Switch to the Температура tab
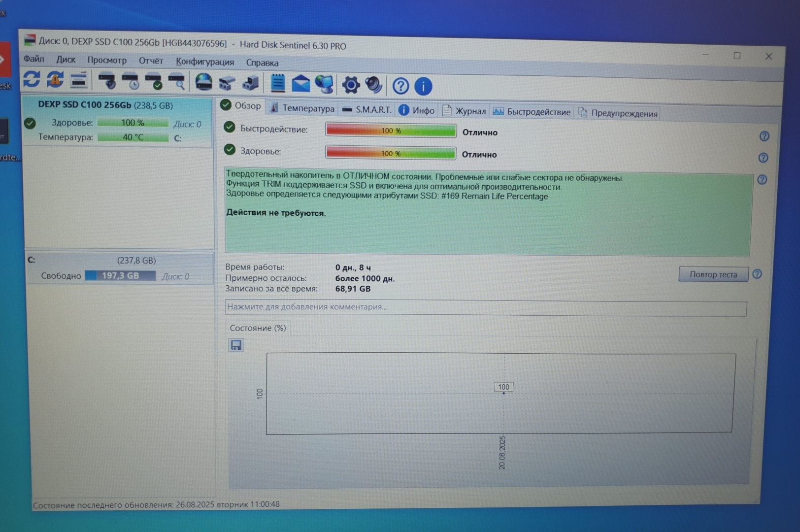The width and height of the screenshot is (800, 532). coord(302,108)
